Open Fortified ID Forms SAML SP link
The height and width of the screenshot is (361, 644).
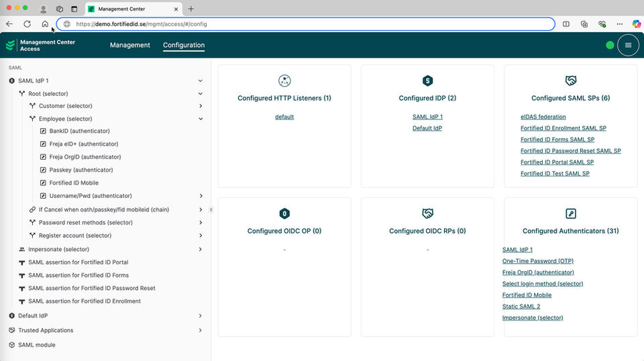[557, 140]
